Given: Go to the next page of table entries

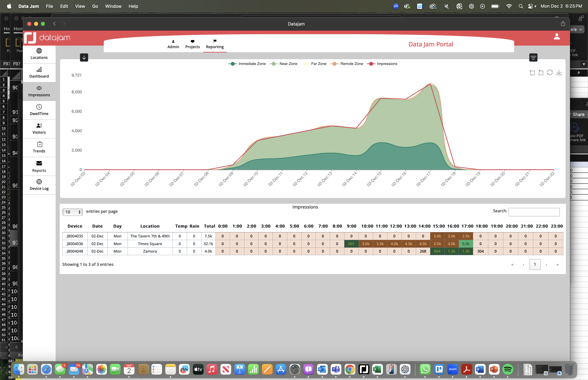Looking at the screenshot, I should point(546,264).
